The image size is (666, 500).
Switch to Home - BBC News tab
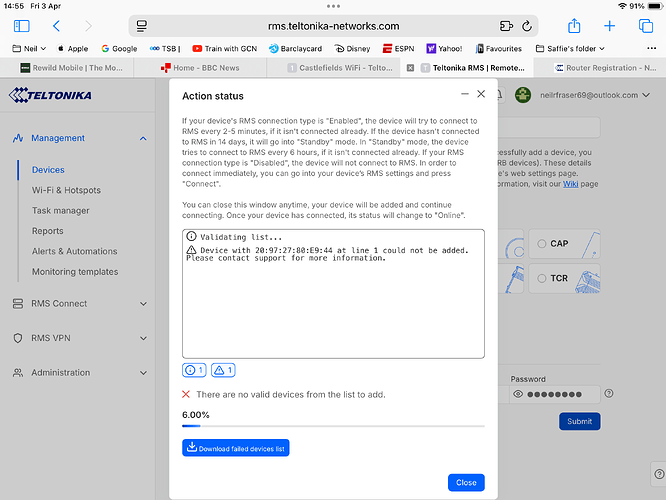200,68
